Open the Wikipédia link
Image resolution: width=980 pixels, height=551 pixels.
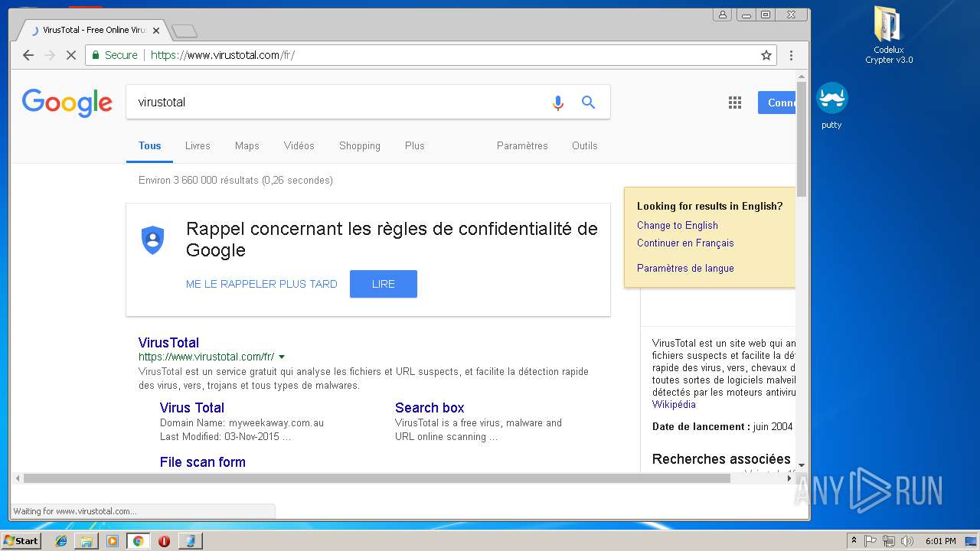click(x=674, y=404)
